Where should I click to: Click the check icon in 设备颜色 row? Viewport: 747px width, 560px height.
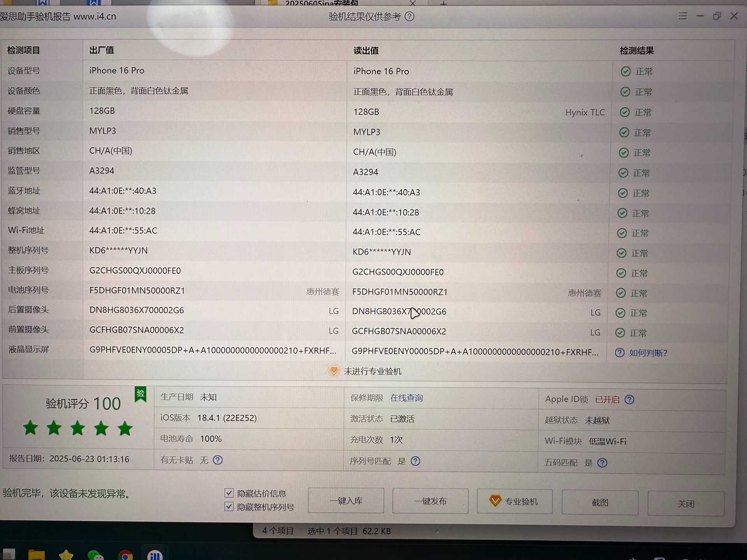pyautogui.click(x=625, y=92)
